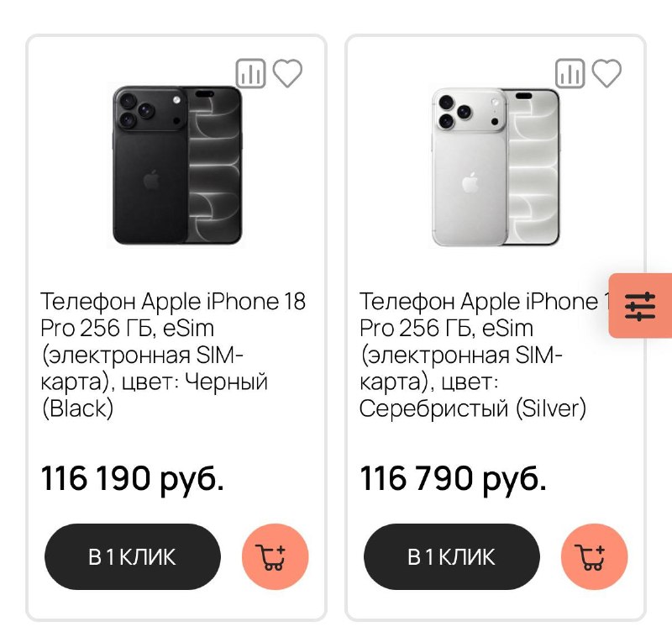
Task: Open silver iPhone product image
Action: pos(496,166)
